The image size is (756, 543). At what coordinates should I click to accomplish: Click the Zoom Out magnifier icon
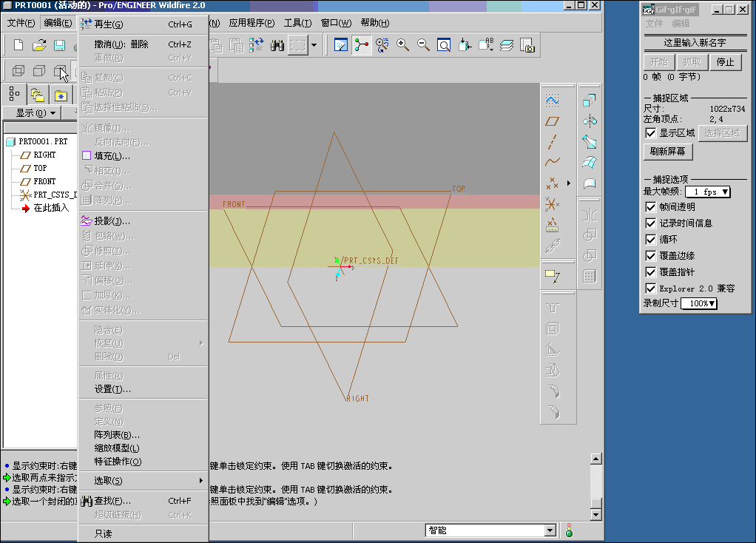pos(423,45)
